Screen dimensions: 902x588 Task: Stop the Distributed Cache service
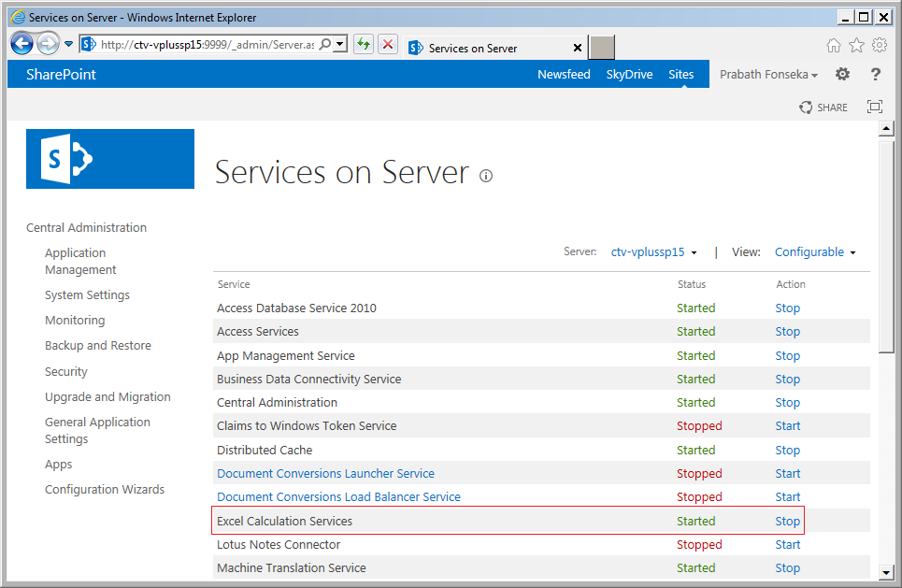(788, 450)
